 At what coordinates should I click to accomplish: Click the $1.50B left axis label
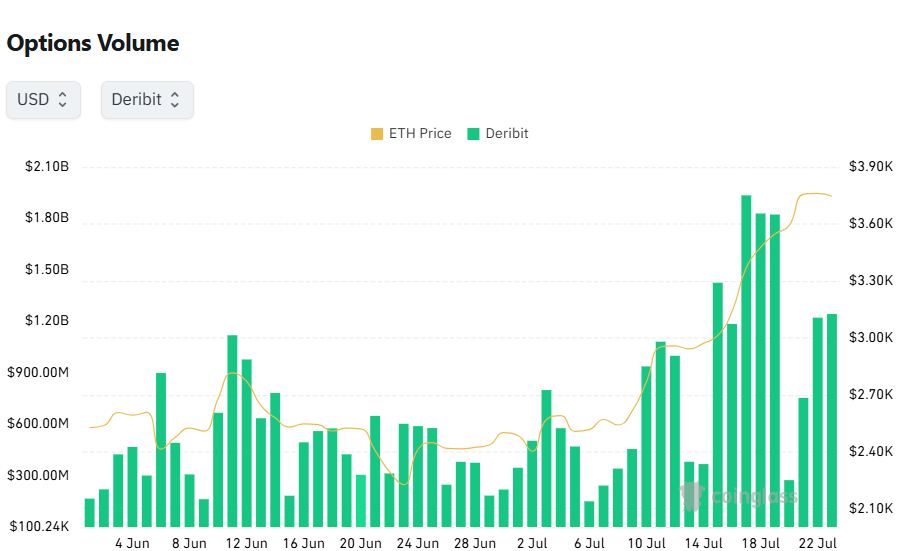coord(47,269)
